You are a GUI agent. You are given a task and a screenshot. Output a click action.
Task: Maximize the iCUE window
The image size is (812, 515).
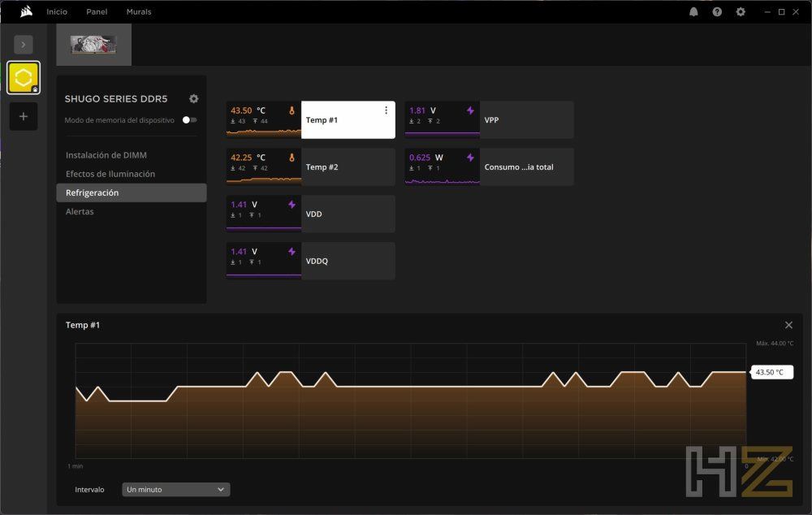tap(781, 11)
